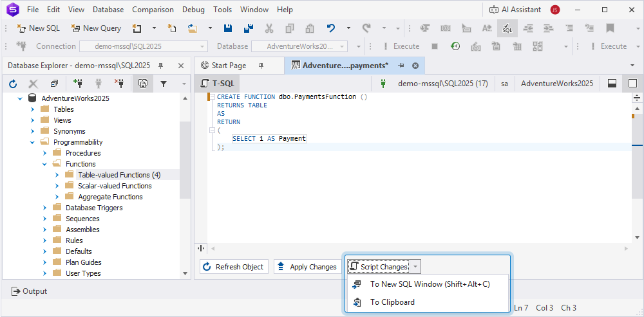
Task: Open the Tools menu
Action: [223, 10]
